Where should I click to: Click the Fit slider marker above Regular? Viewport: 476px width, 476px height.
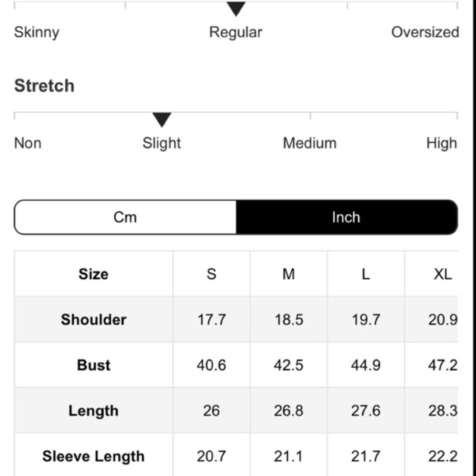pos(236,9)
